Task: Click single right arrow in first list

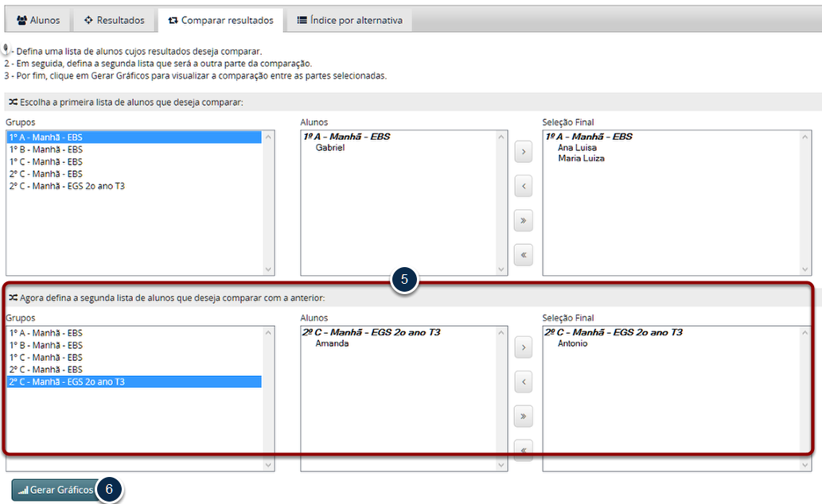Action: (x=523, y=153)
